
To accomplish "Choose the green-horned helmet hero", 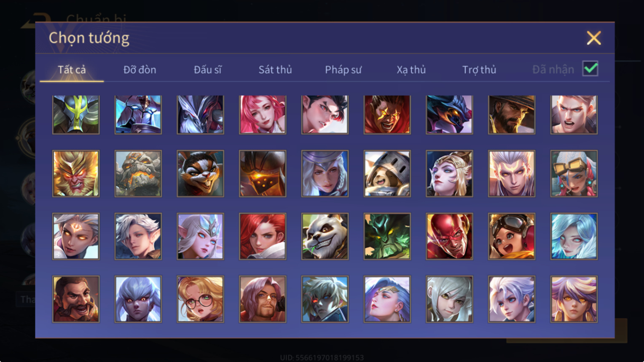I will click(76, 114).
